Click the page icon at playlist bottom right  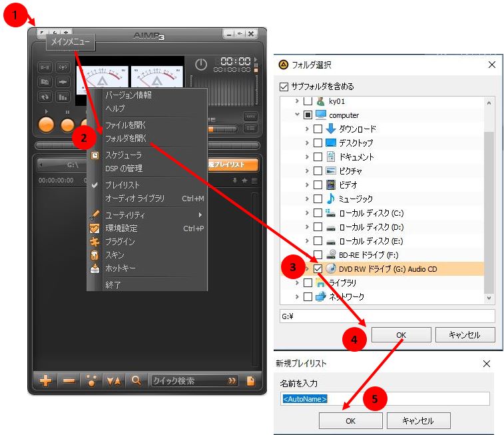tap(251, 380)
